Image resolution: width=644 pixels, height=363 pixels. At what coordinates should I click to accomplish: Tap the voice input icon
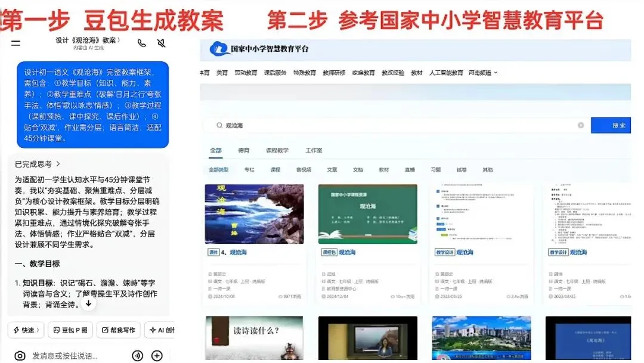click(x=138, y=356)
